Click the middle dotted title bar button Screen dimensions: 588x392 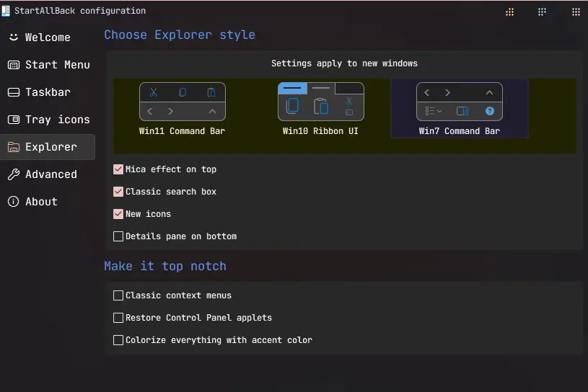(x=542, y=12)
